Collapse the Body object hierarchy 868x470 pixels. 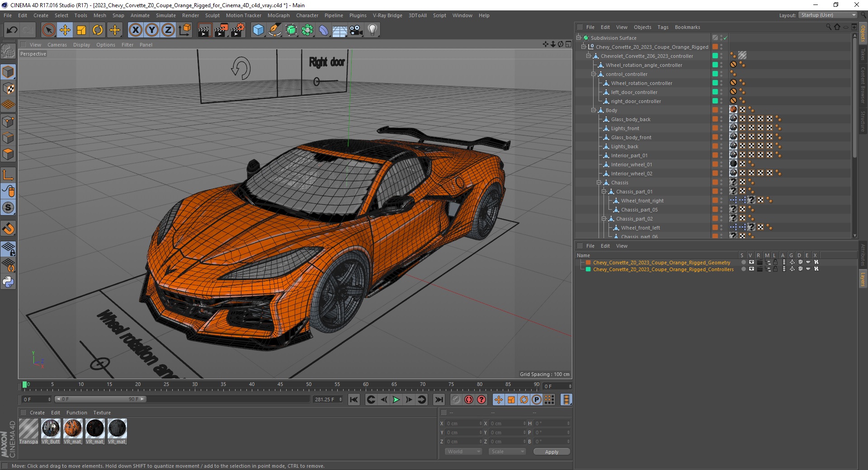pos(594,110)
